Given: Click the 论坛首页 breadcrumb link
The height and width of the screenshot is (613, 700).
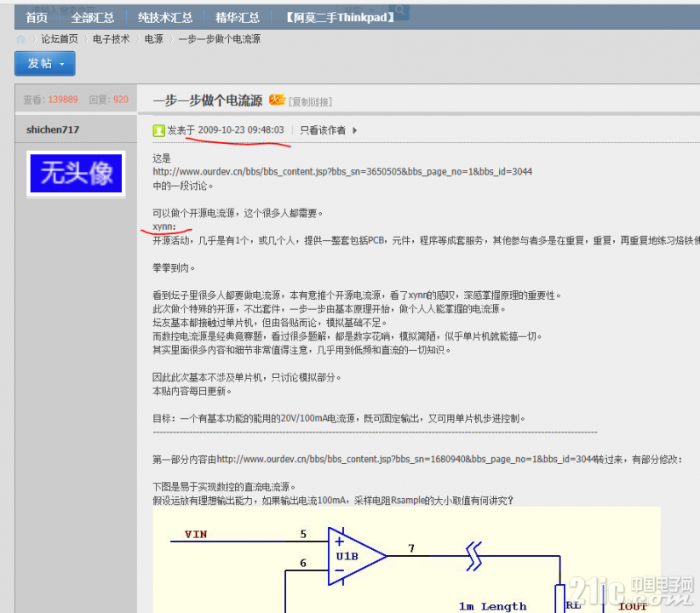Looking at the screenshot, I should [x=60, y=39].
